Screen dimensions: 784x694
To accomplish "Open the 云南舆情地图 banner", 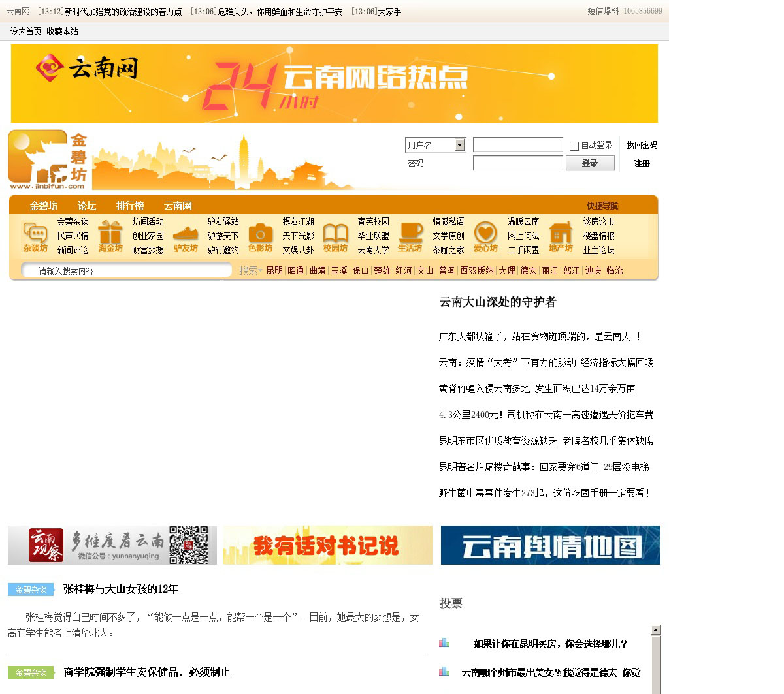I will point(550,545).
